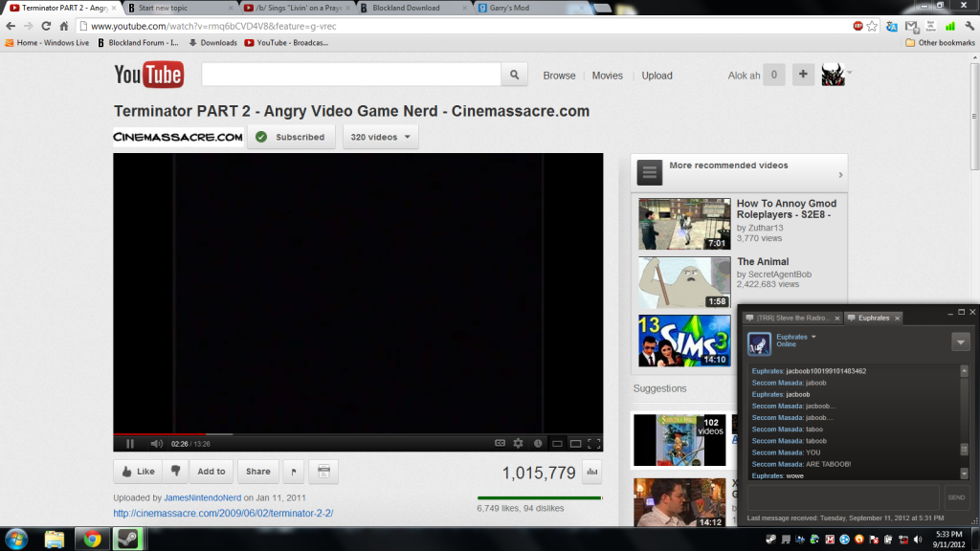Open the interactive transcript icon
Screen dimensions: 980x551
tap(323, 471)
